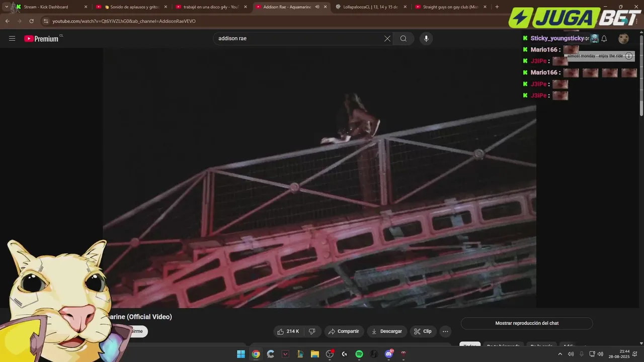Open Logitech G Hub from the taskbar

click(345, 354)
